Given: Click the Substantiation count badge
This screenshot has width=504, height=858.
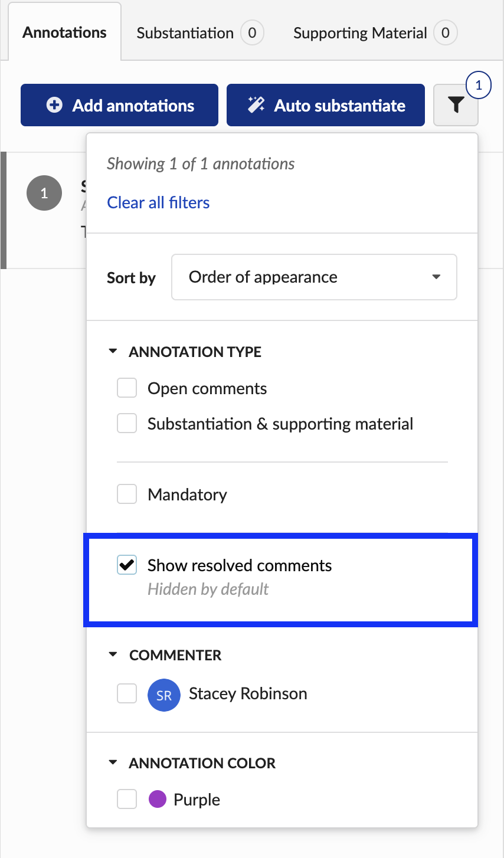Looking at the screenshot, I should (x=252, y=33).
